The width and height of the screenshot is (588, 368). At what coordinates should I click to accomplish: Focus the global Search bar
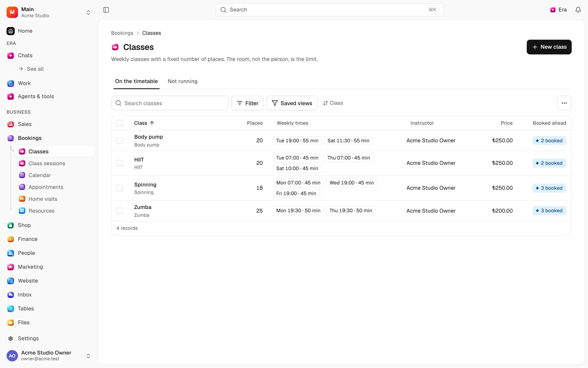point(329,10)
